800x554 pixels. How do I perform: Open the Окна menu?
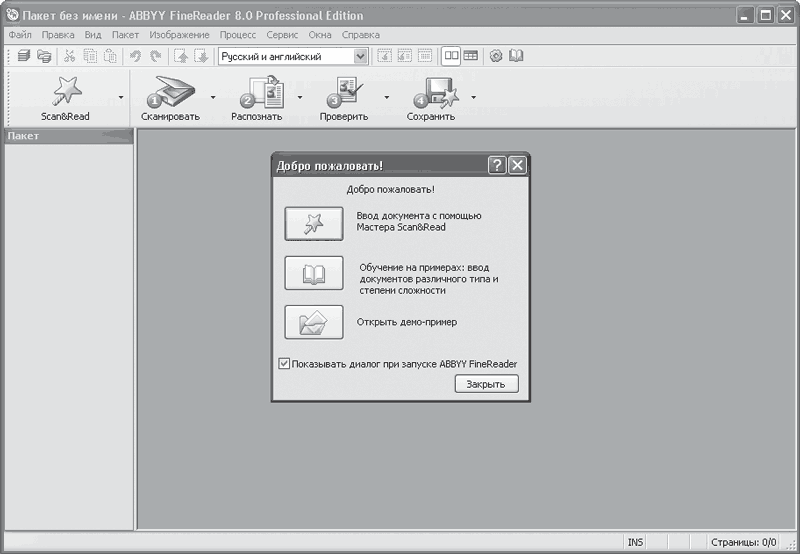tap(320, 35)
